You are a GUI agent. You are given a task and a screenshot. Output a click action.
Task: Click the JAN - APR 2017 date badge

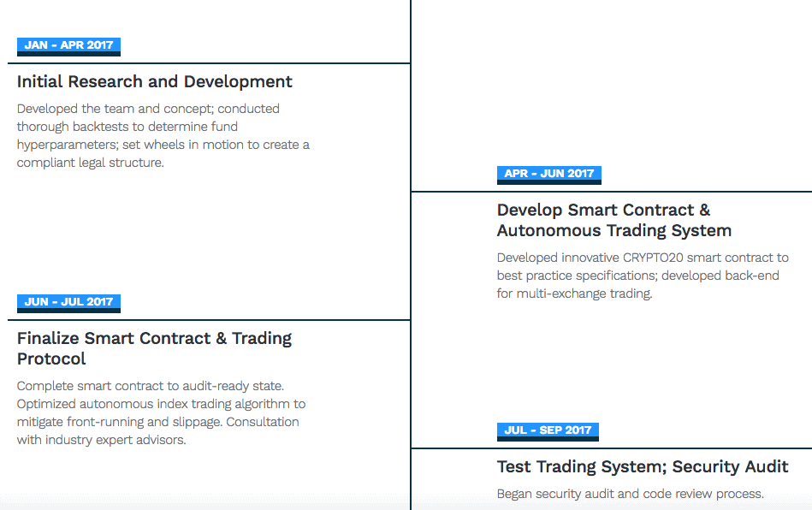tap(68, 46)
